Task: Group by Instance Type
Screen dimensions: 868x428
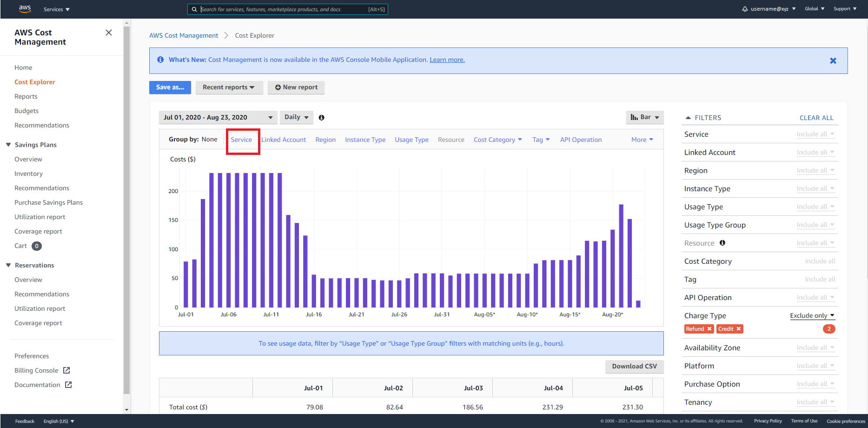Action: point(365,140)
